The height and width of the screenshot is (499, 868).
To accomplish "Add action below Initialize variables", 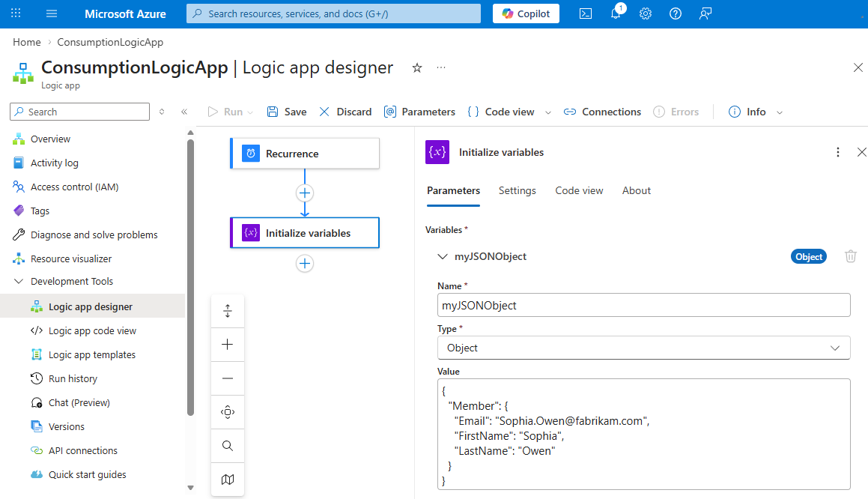I will click(305, 263).
